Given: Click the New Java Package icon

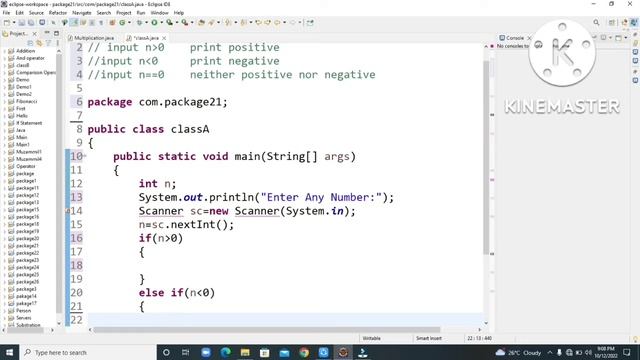Looking at the screenshot, I should (x=112, y=22).
